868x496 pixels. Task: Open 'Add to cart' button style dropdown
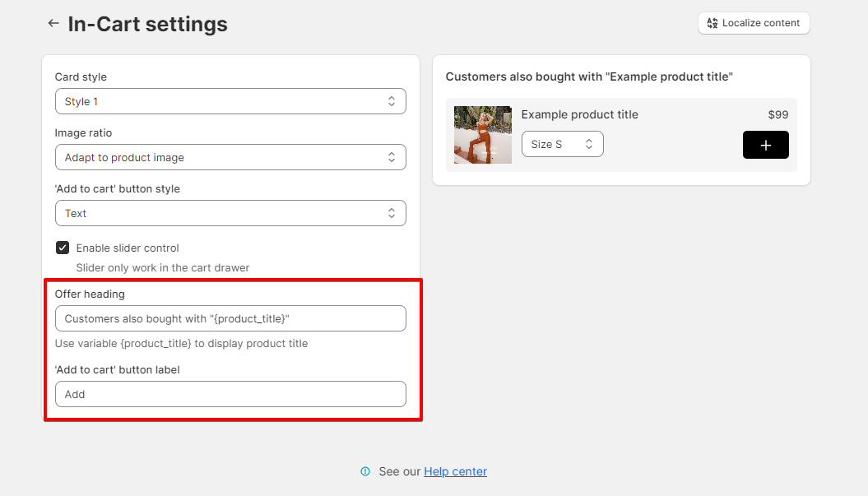230,213
